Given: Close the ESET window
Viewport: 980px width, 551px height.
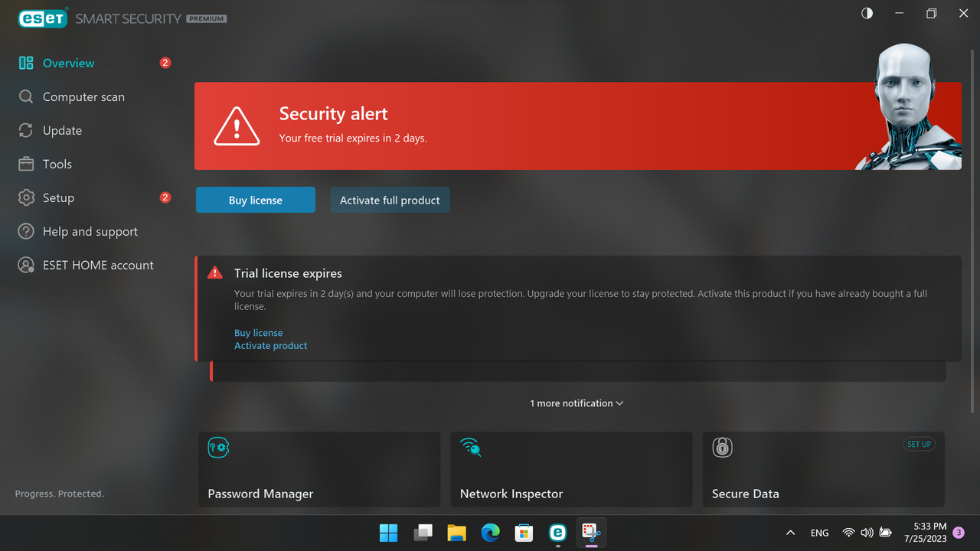Looking at the screenshot, I should click(964, 14).
